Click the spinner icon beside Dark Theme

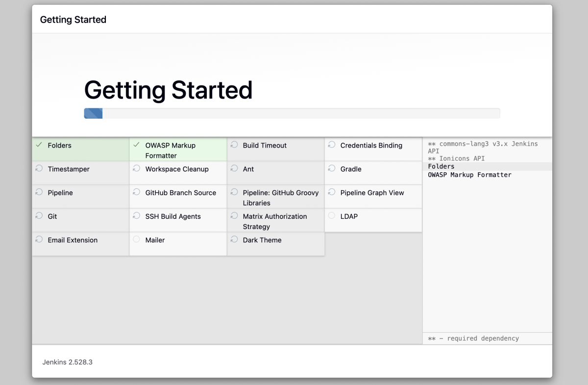coord(234,240)
